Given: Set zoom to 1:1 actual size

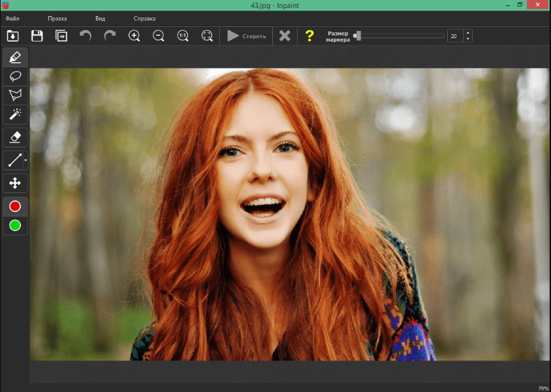Looking at the screenshot, I should (182, 36).
